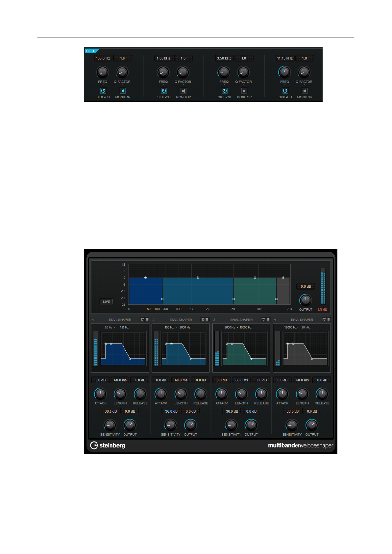Screen dimensions: 392x554
Task: Click the master OUTPUT knob
Action: point(306,300)
